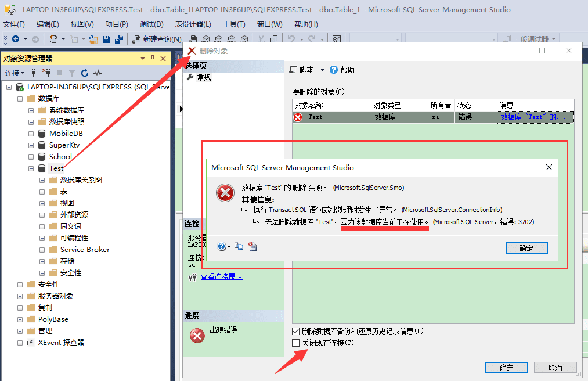Click the undo arrow icon
Image resolution: width=588 pixels, height=381 pixels.
click(291, 39)
